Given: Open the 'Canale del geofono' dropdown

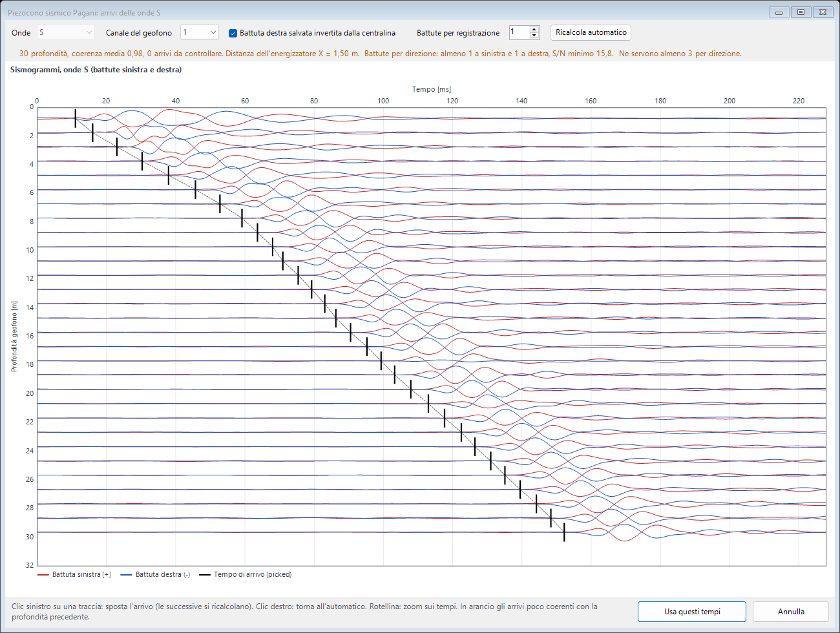Looking at the screenshot, I should point(200,32).
